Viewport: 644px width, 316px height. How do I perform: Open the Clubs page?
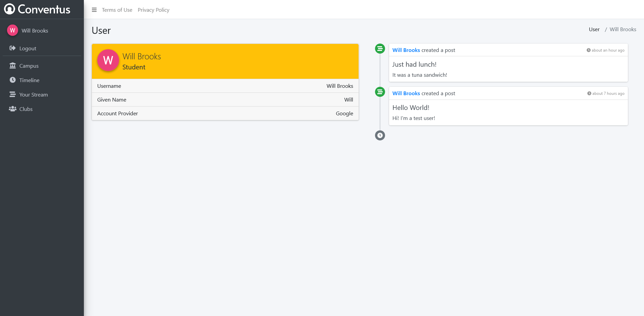tap(26, 109)
